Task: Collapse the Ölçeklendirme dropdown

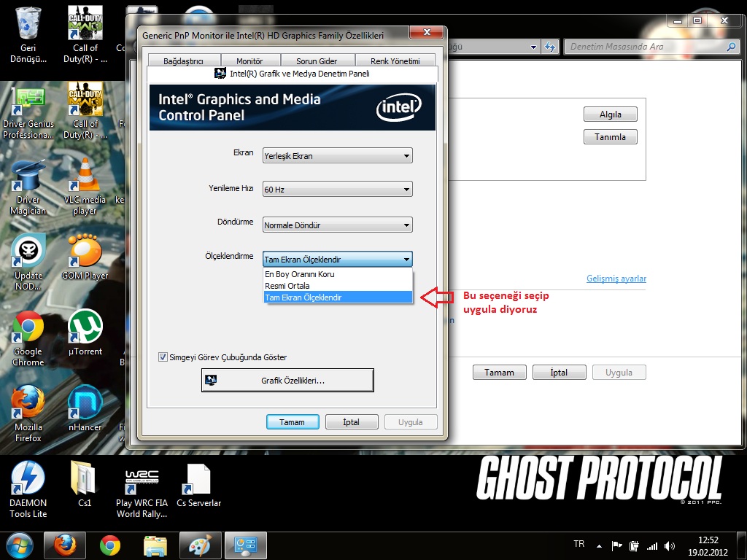Action: click(337, 259)
